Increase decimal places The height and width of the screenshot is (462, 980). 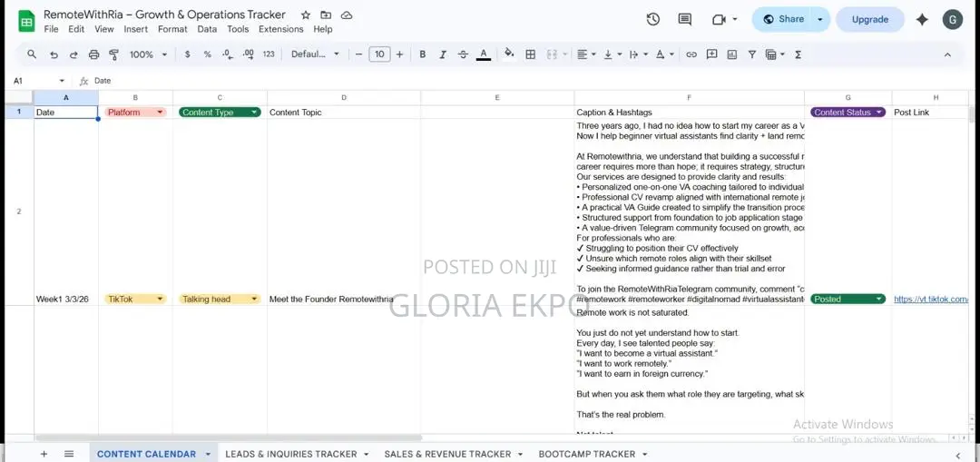point(248,54)
